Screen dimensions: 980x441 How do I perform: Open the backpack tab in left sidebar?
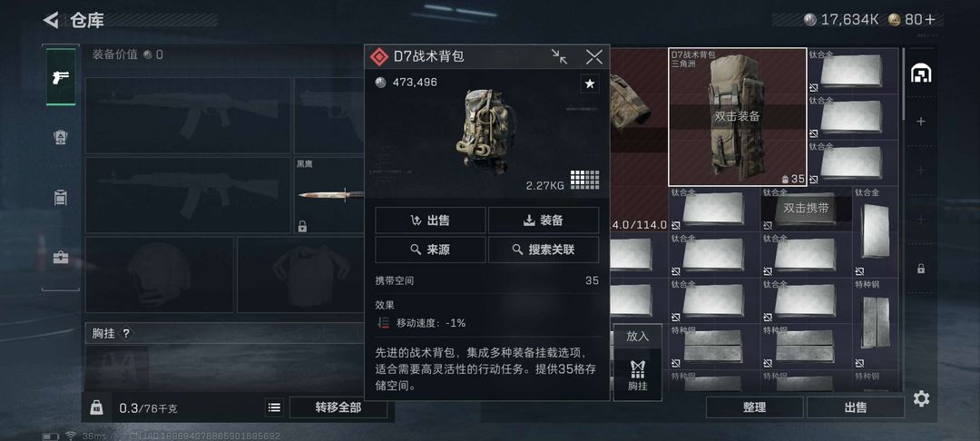(61, 198)
